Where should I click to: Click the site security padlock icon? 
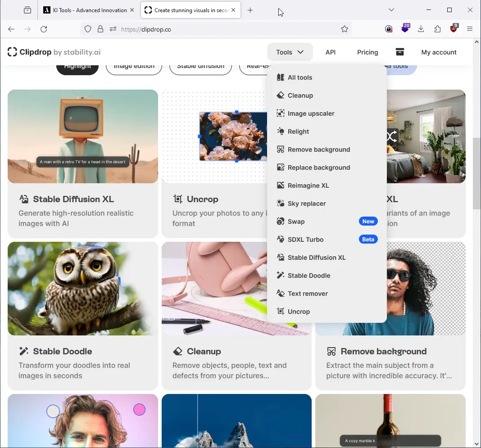pos(100,29)
